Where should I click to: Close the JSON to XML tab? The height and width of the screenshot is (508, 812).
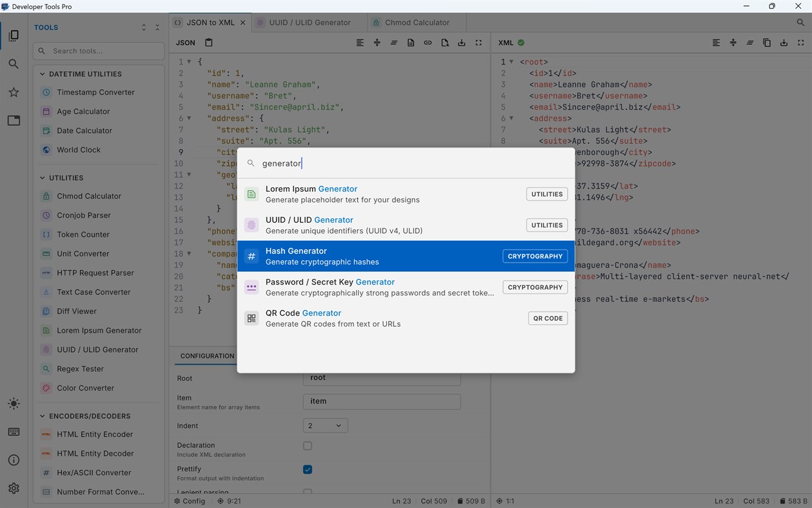pos(243,23)
